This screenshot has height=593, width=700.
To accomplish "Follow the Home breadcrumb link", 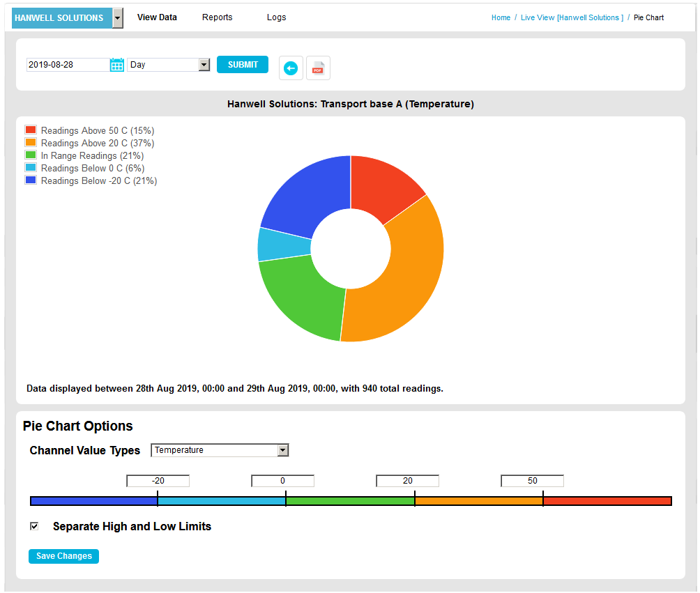I will coord(501,17).
